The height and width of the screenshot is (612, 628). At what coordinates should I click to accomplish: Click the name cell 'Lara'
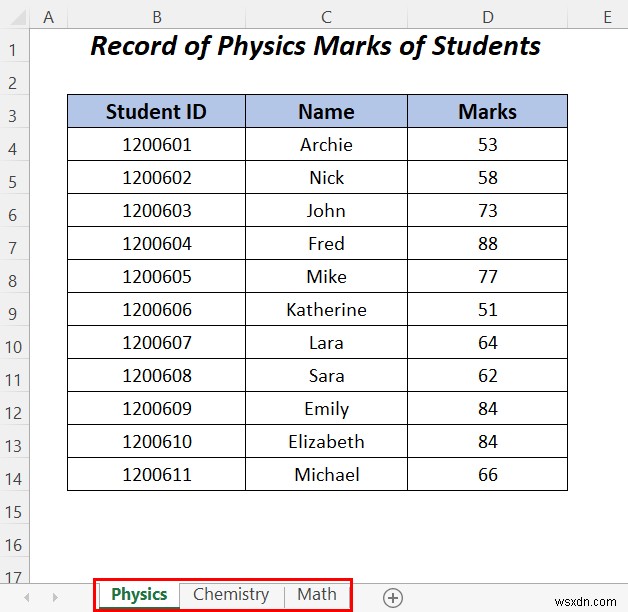[326, 342]
